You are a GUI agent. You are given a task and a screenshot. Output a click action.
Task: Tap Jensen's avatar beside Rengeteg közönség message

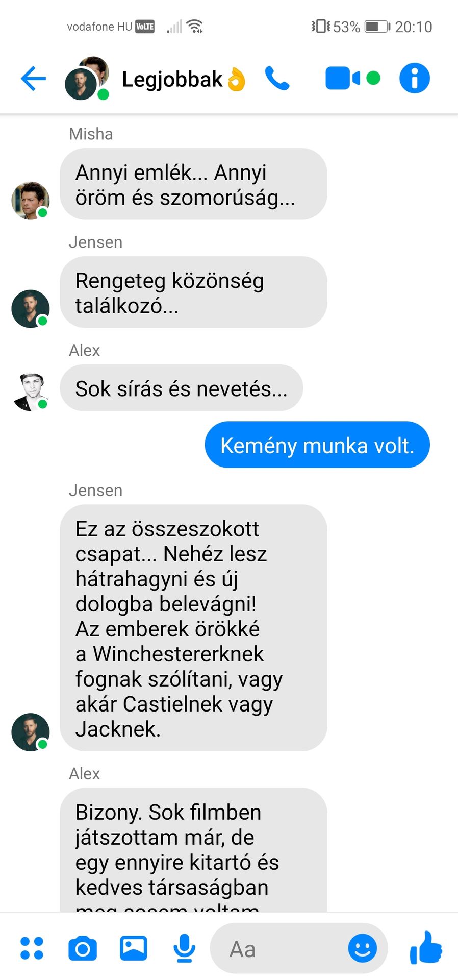point(31,308)
